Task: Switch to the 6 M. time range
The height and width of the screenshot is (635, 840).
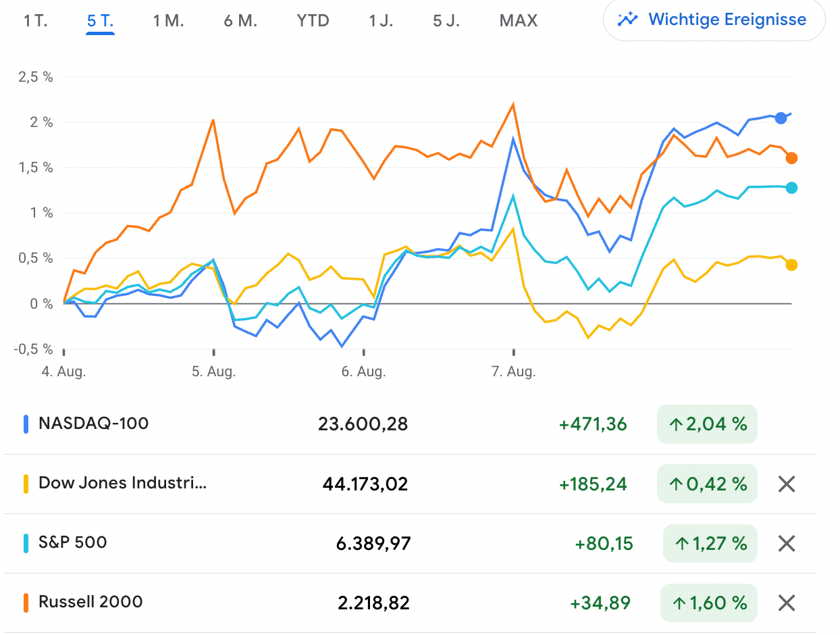Action: pos(241,21)
